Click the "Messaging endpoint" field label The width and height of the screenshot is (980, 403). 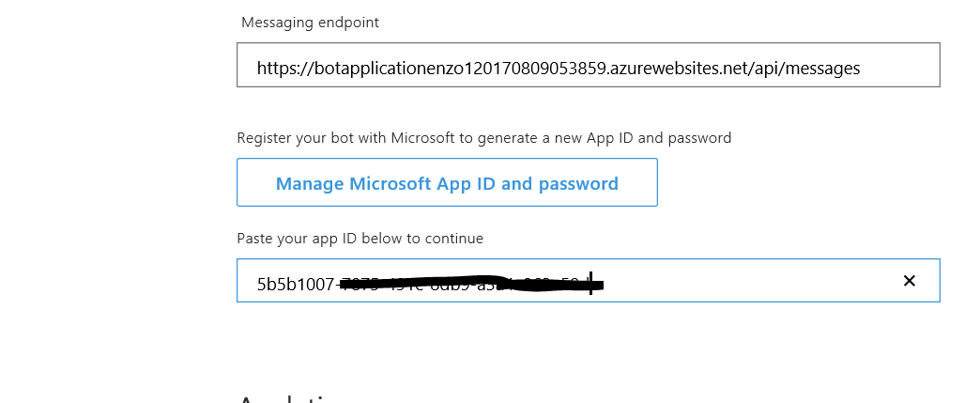click(310, 22)
